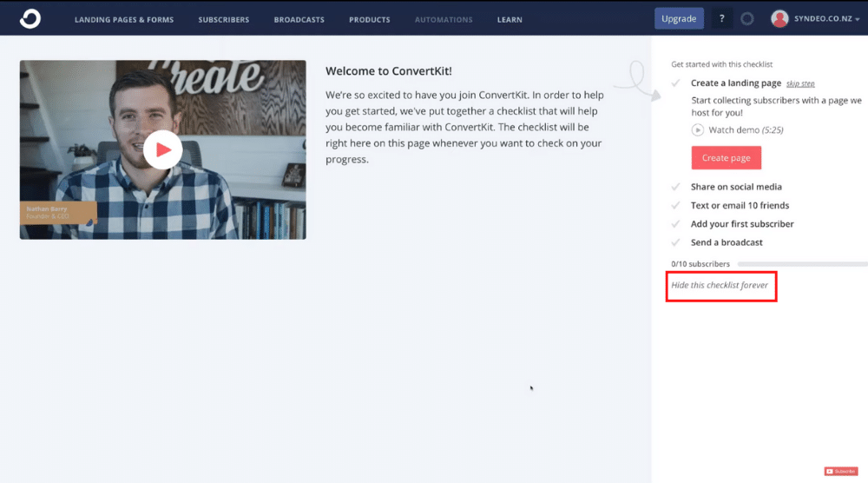Toggle the Create a landing page checkmark
Image resolution: width=868 pixels, height=483 pixels.
click(x=675, y=83)
